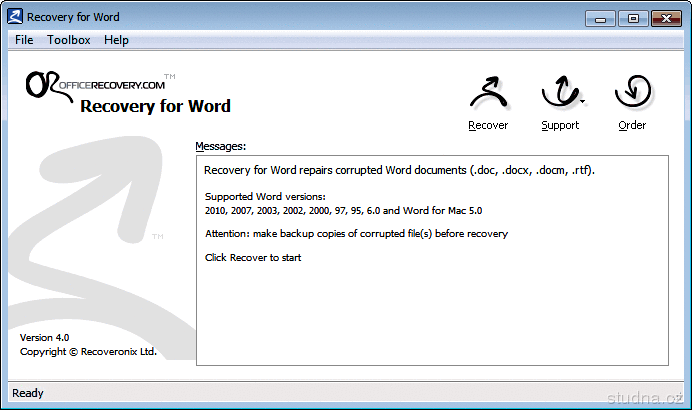Image resolution: width=692 pixels, height=410 pixels.
Task: Expand the small arrow beside Support icon
Action: (582, 101)
